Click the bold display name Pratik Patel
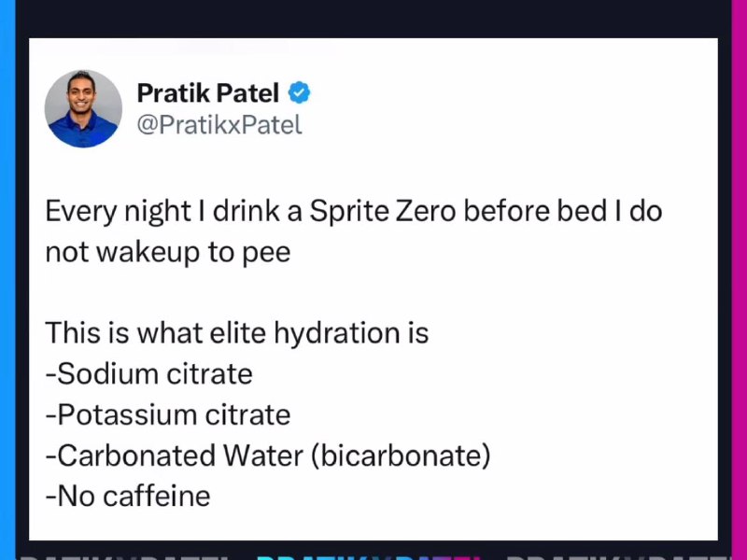747x560 pixels. [x=207, y=92]
